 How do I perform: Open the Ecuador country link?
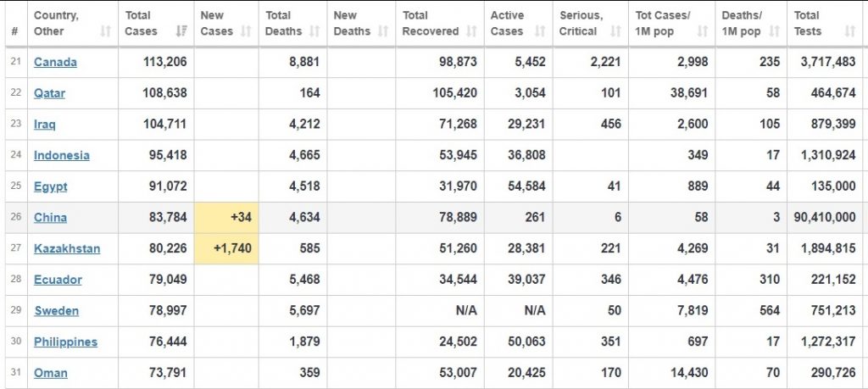[58, 280]
